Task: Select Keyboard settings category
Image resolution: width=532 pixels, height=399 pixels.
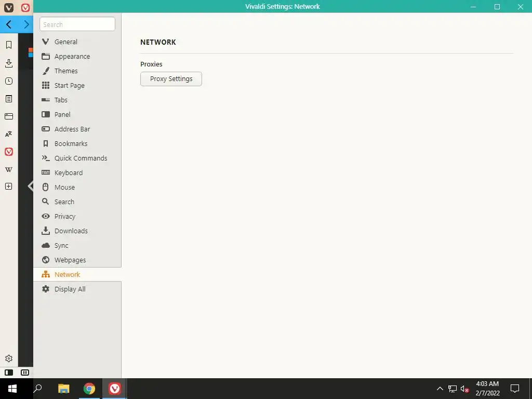Action: click(77, 172)
